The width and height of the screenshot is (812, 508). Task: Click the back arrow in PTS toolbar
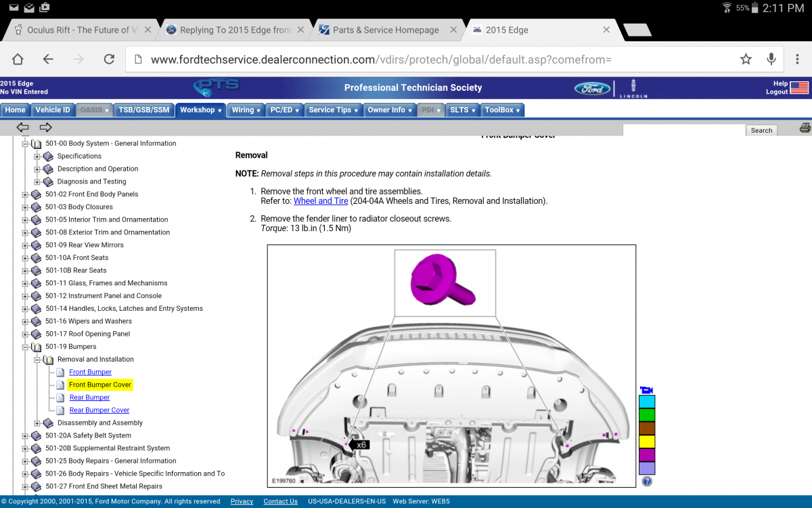pos(23,127)
